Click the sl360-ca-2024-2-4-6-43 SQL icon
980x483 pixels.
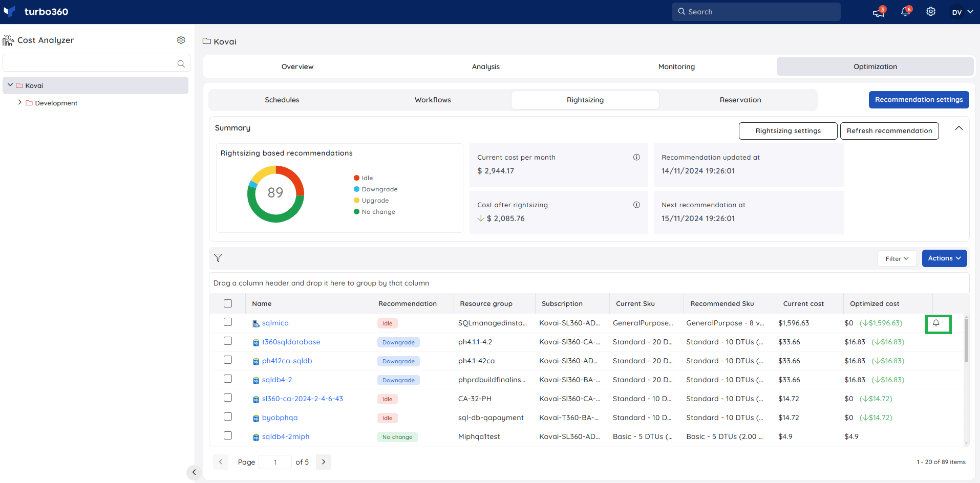point(256,399)
